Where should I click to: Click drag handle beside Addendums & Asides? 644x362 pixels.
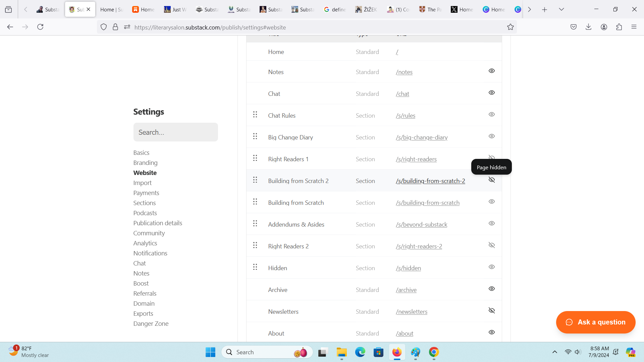tap(255, 224)
